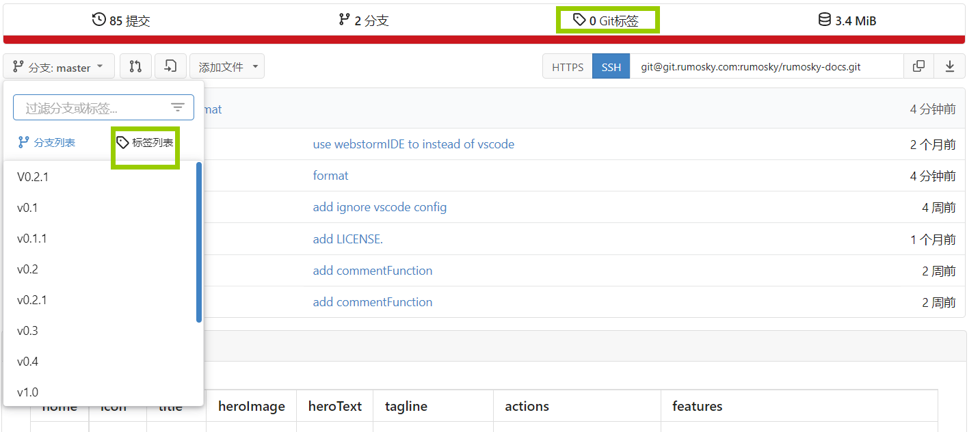Switch to the 标签列表 tab
The height and width of the screenshot is (432, 980).
145,142
